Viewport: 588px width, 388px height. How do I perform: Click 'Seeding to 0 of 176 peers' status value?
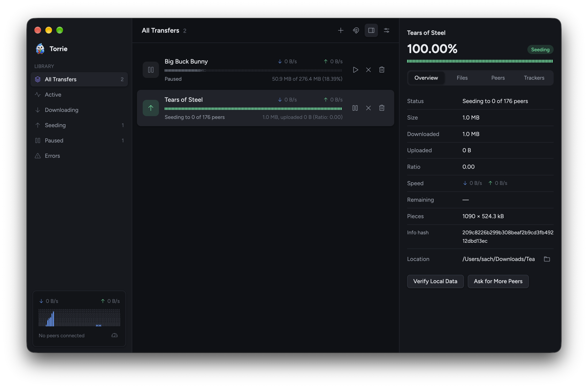tap(495, 101)
